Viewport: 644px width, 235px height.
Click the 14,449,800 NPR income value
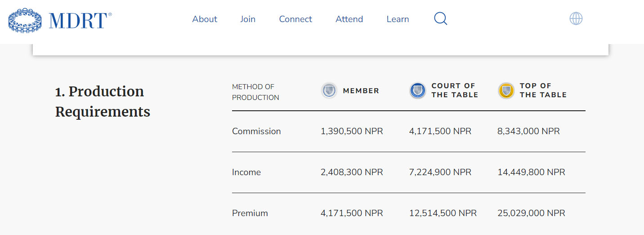point(531,172)
